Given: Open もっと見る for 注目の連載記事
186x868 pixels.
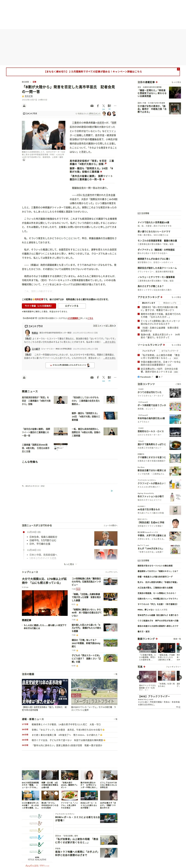Looking at the screenshot, I should pyautogui.click(x=176, y=82).
